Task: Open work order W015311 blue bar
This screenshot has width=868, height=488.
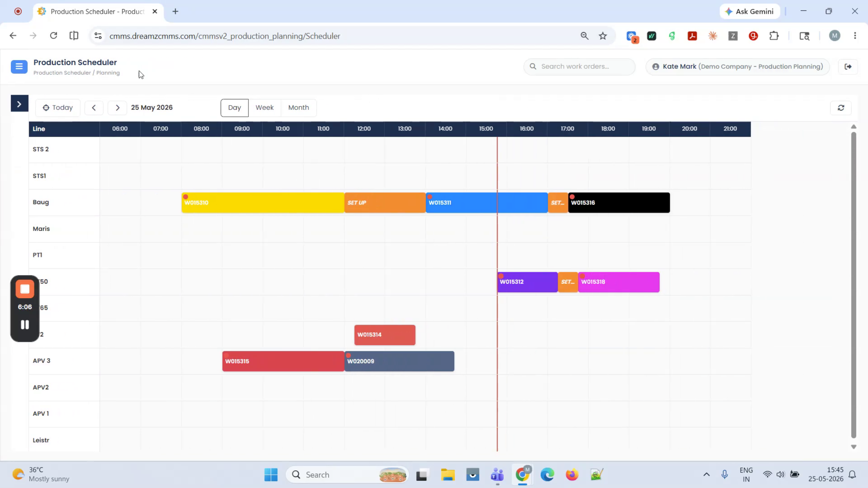Action: pyautogui.click(x=487, y=203)
